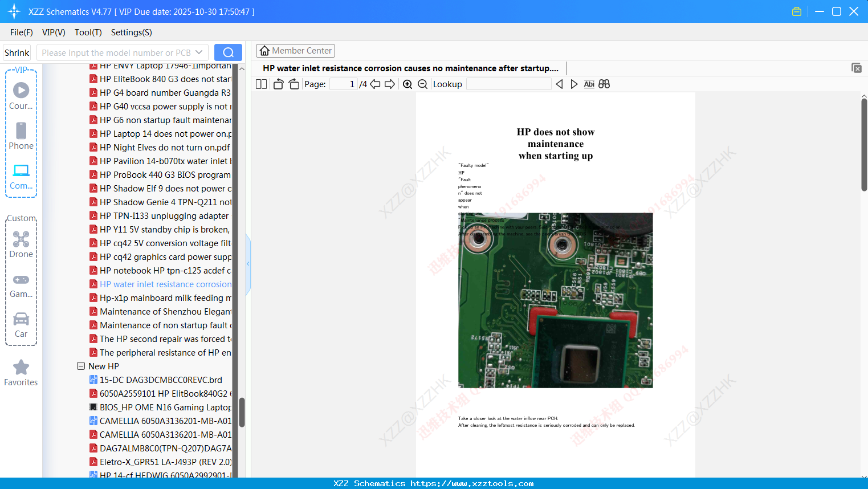Image resolution: width=868 pixels, height=489 pixels.
Task: Click the search button with magnifier icon
Action: 228,52
